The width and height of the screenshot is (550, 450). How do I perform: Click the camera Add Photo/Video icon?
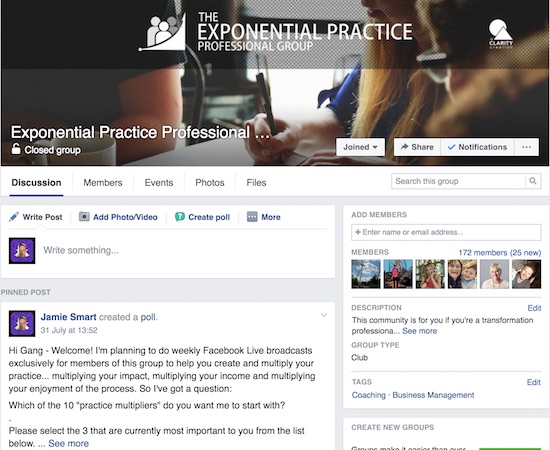coord(84,216)
